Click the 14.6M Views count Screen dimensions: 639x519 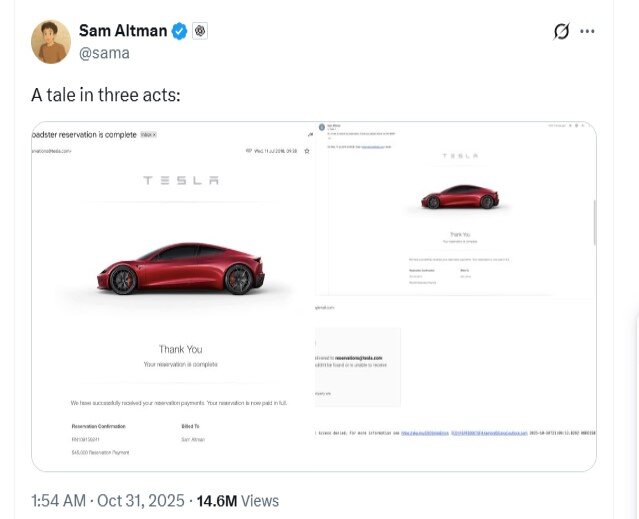coord(238,501)
